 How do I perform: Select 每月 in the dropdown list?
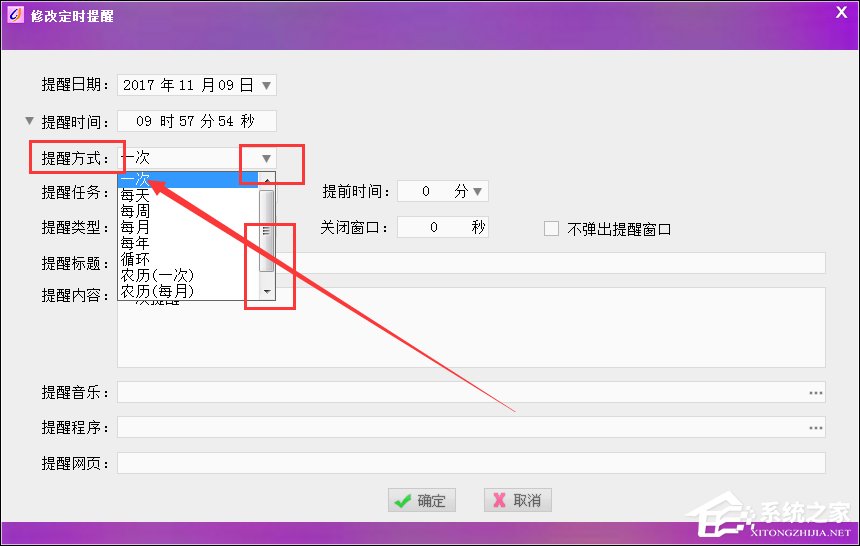pos(187,227)
